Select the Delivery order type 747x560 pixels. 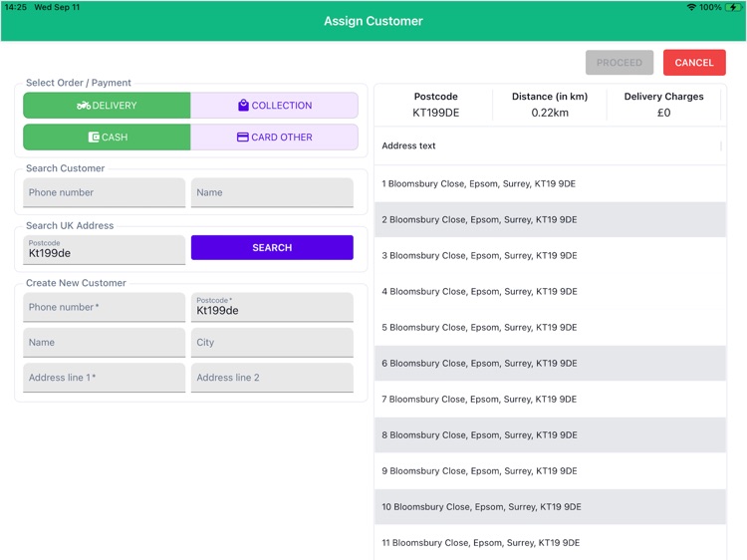click(107, 106)
